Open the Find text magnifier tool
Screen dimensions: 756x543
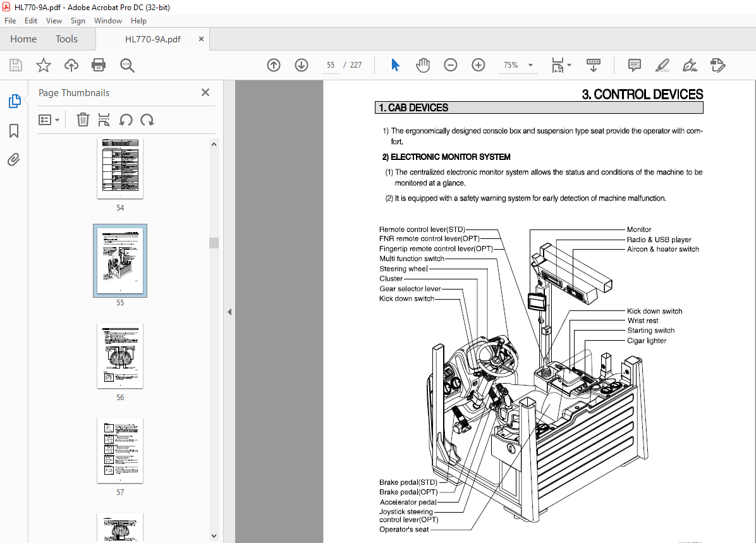(x=127, y=65)
